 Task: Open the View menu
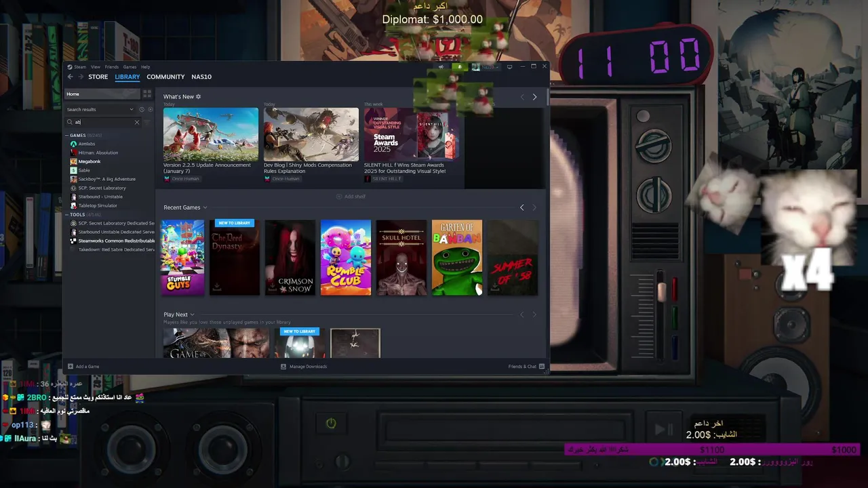96,67
